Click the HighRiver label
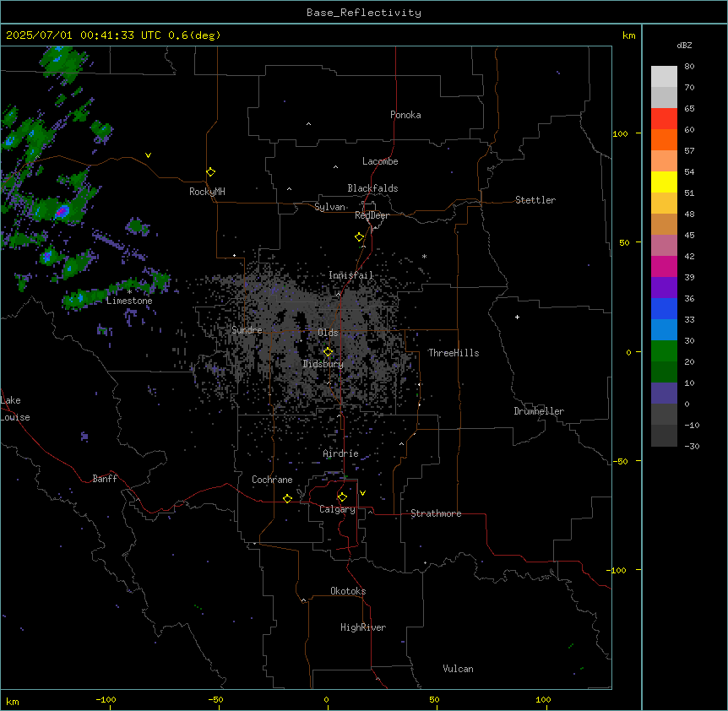This screenshot has height=711, width=728. tap(363, 627)
